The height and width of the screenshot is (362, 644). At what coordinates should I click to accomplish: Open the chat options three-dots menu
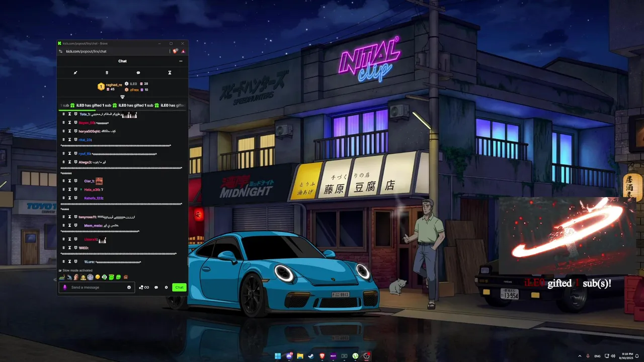[x=181, y=61]
